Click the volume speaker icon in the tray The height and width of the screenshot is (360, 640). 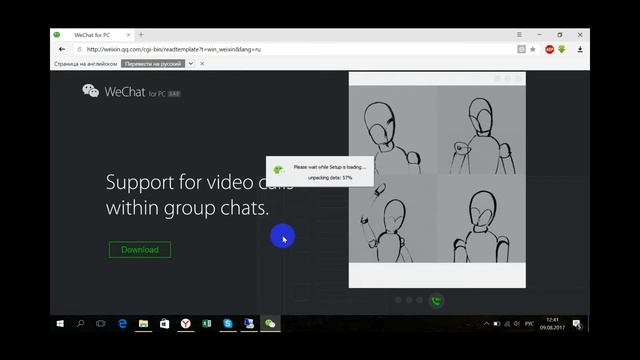point(517,324)
